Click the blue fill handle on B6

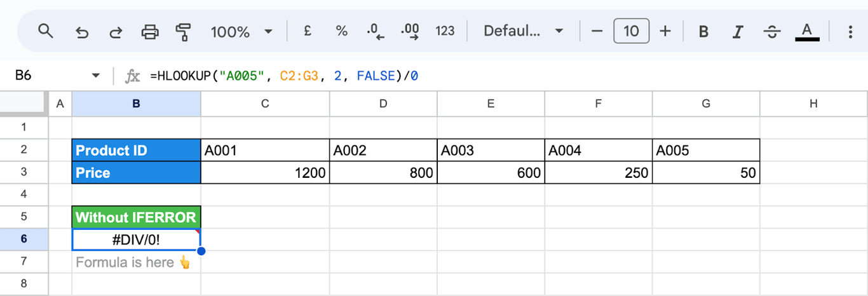(x=201, y=252)
